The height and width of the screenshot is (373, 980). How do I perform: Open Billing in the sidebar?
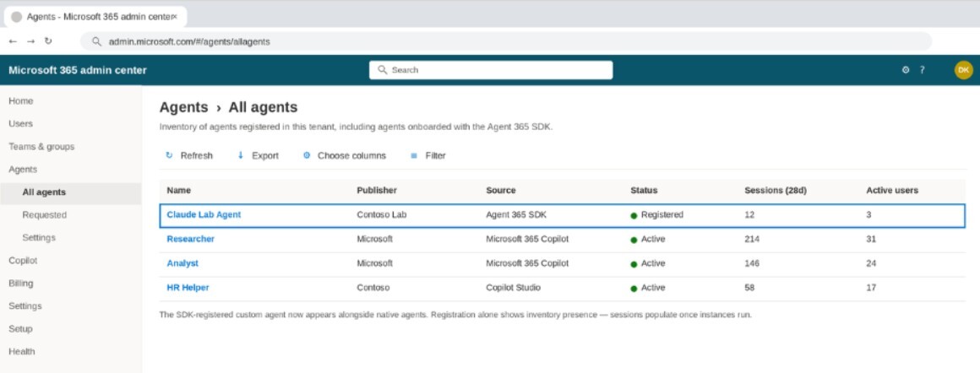click(x=20, y=283)
